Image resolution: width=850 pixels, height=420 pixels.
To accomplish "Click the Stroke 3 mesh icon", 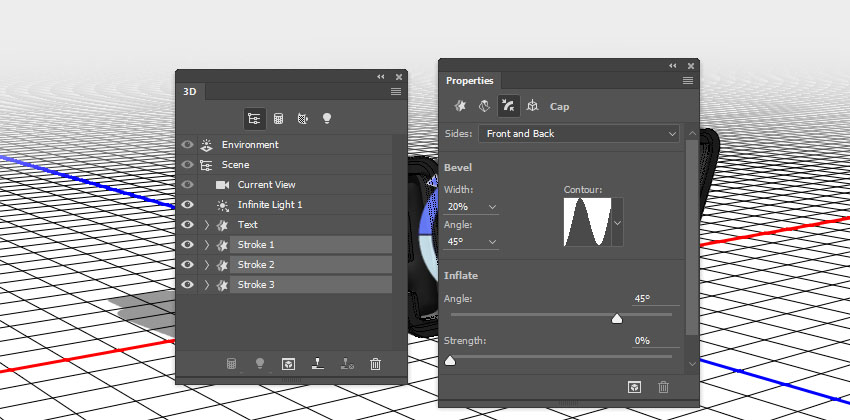I will [x=222, y=285].
